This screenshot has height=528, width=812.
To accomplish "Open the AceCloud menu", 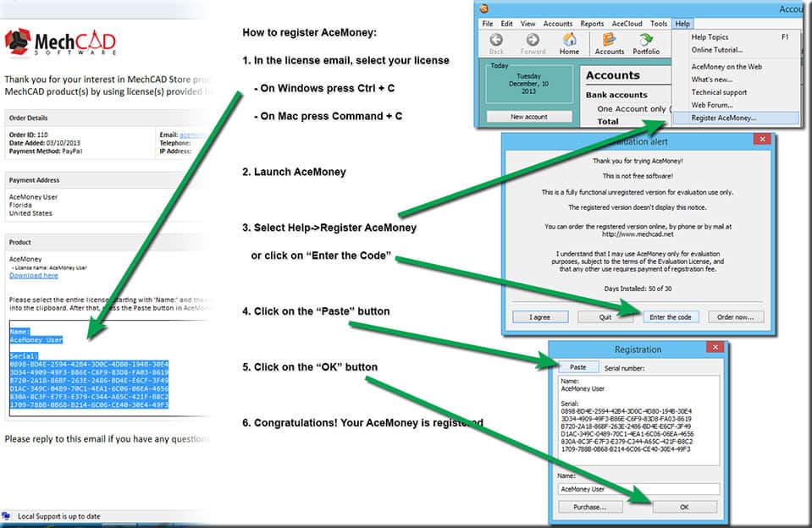I will 627,24.
